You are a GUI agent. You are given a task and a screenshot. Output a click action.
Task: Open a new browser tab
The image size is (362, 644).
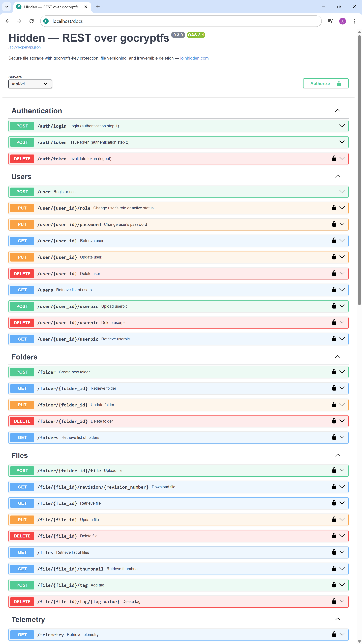[98, 7]
